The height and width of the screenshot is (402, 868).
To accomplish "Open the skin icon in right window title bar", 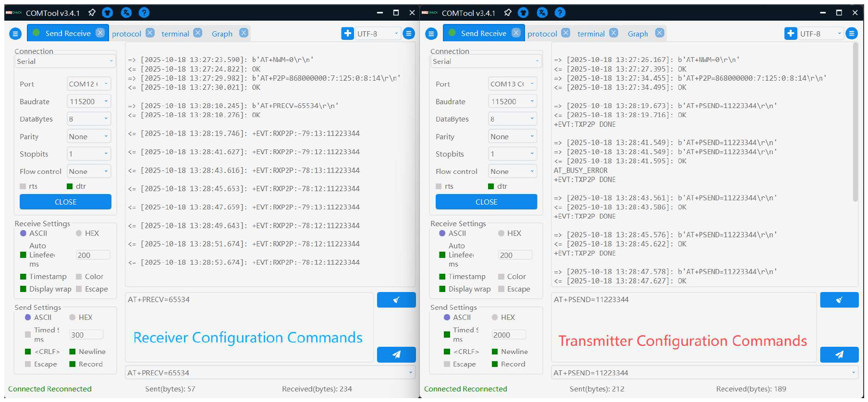I will pyautogui.click(x=524, y=12).
